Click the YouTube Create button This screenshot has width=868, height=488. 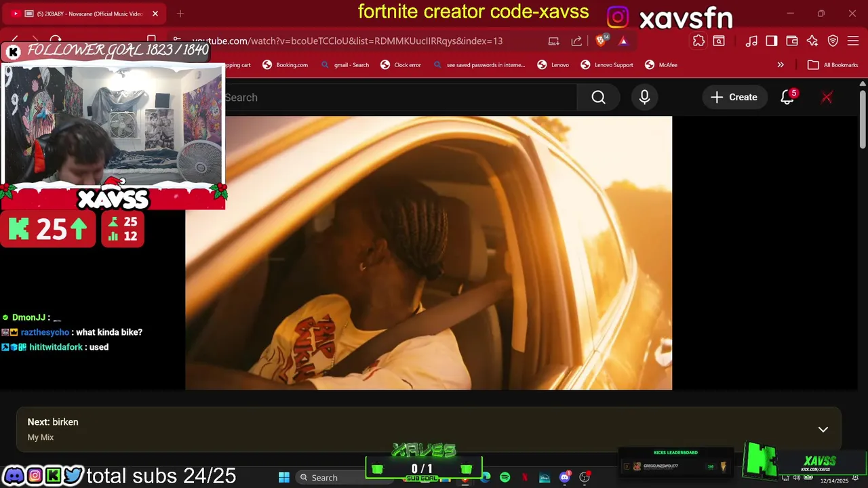734,98
